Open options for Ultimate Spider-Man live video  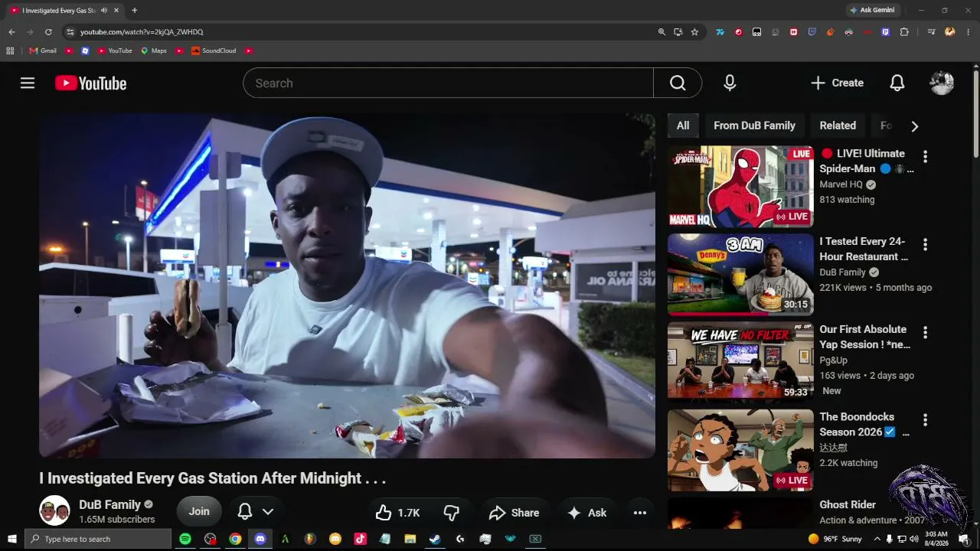coord(925,157)
